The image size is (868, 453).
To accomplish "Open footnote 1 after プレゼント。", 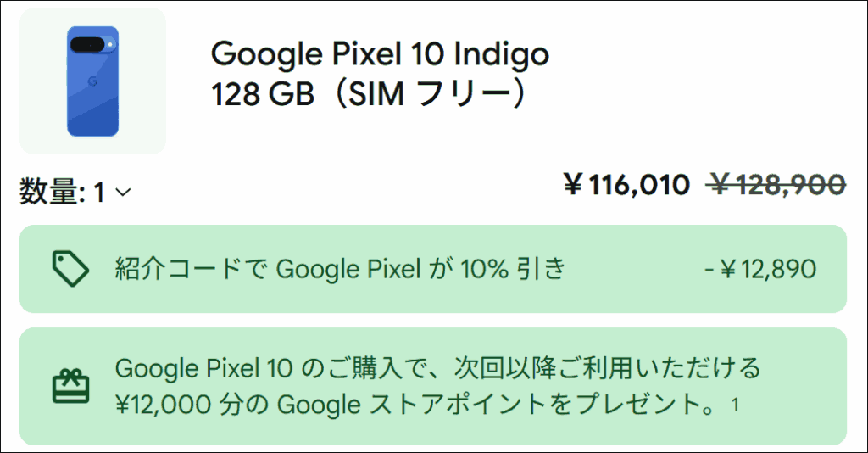I will tap(734, 405).
